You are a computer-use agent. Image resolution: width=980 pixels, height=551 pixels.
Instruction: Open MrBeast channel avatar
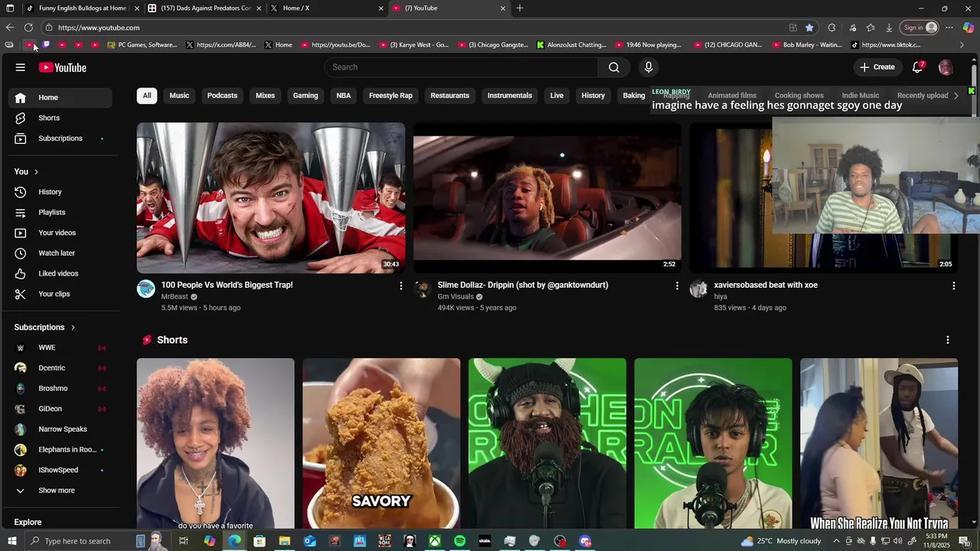[x=145, y=289]
